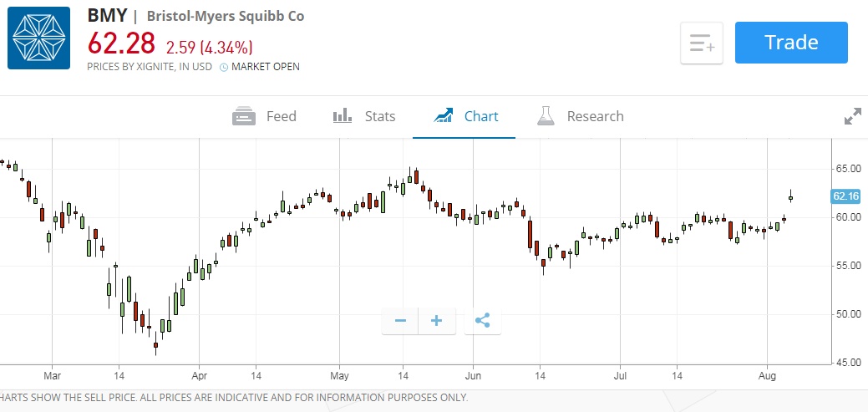Select the Apr marker on timeline
This screenshot has height=412, width=868.
pos(199,376)
